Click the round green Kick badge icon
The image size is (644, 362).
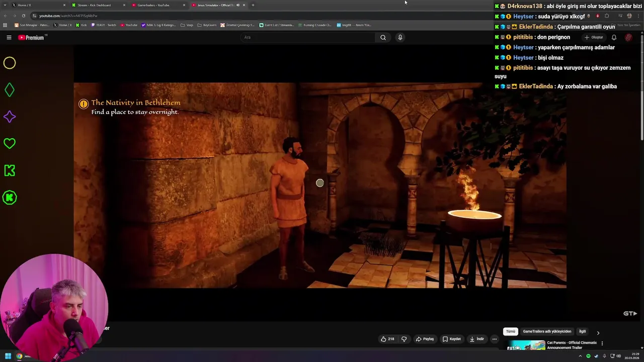point(10,198)
